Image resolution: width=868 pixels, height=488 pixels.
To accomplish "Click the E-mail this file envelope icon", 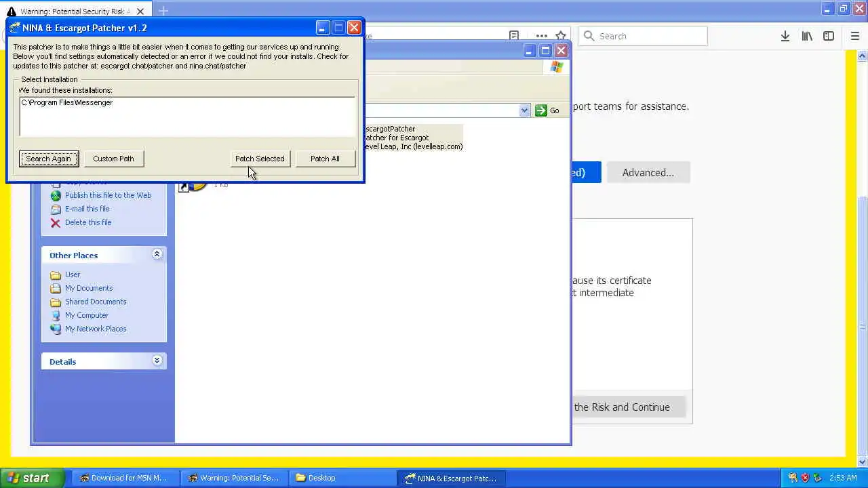I will point(56,209).
